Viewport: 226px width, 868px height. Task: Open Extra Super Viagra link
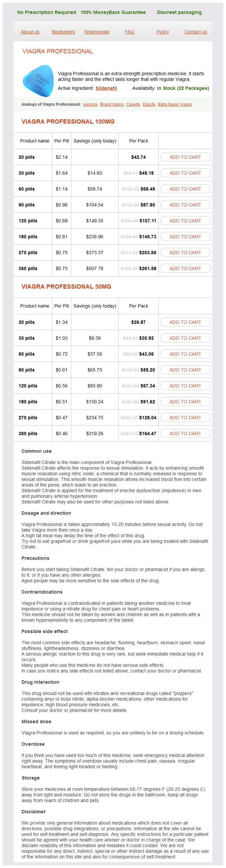click(174, 104)
